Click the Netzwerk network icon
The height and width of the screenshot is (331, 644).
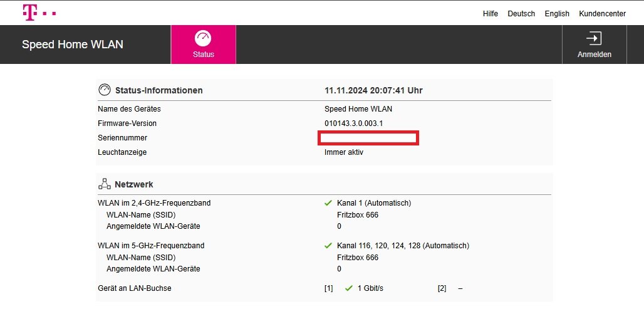(x=105, y=184)
